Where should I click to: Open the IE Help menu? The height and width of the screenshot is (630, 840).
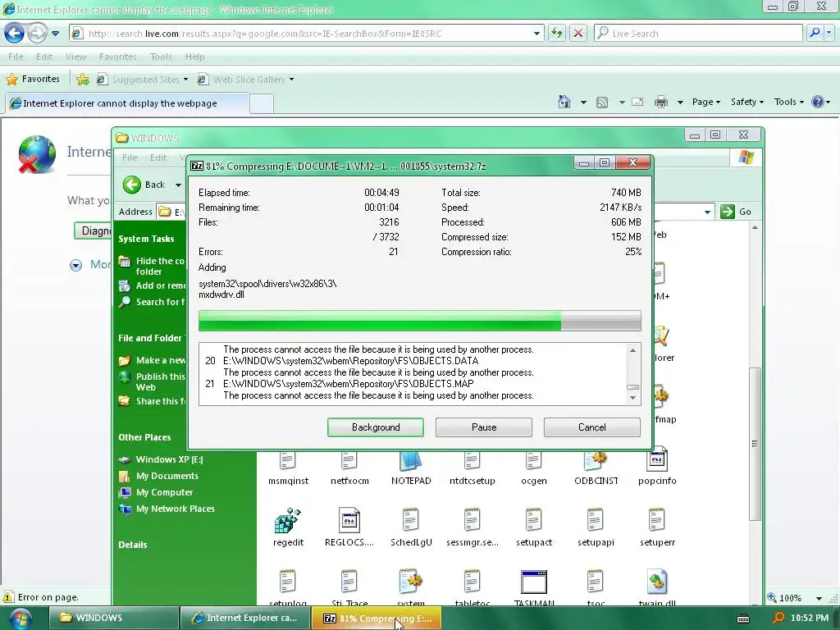pyautogui.click(x=195, y=57)
